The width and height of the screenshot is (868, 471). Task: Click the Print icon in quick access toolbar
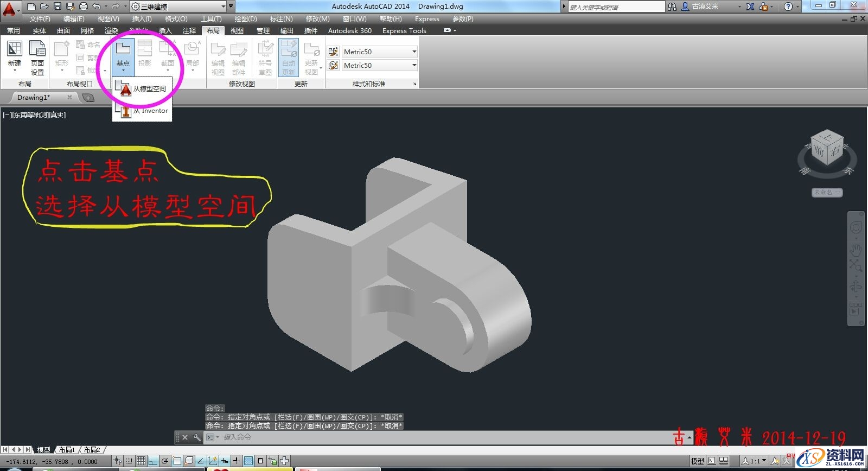pyautogui.click(x=83, y=7)
